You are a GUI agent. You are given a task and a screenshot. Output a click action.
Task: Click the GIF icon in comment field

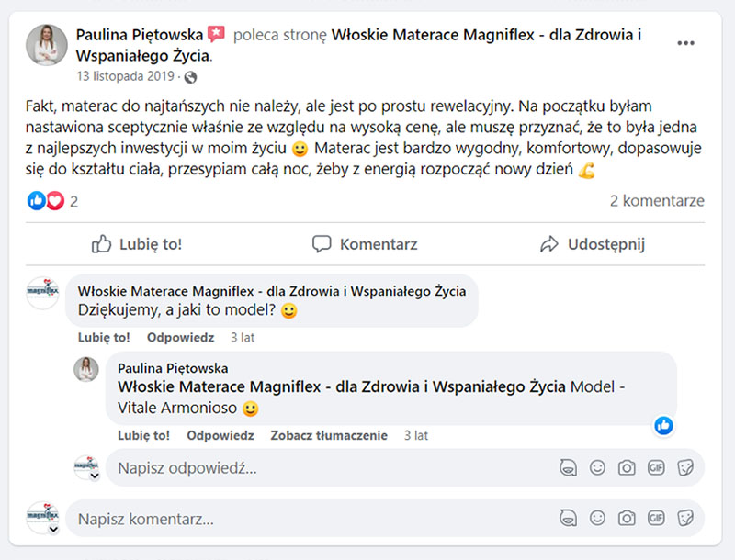tap(656, 518)
